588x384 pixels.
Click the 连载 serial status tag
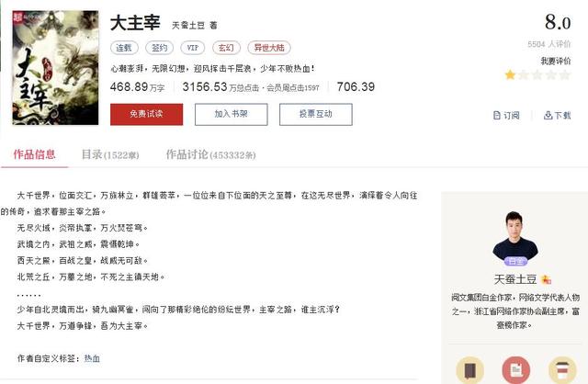(x=124, y=46)
